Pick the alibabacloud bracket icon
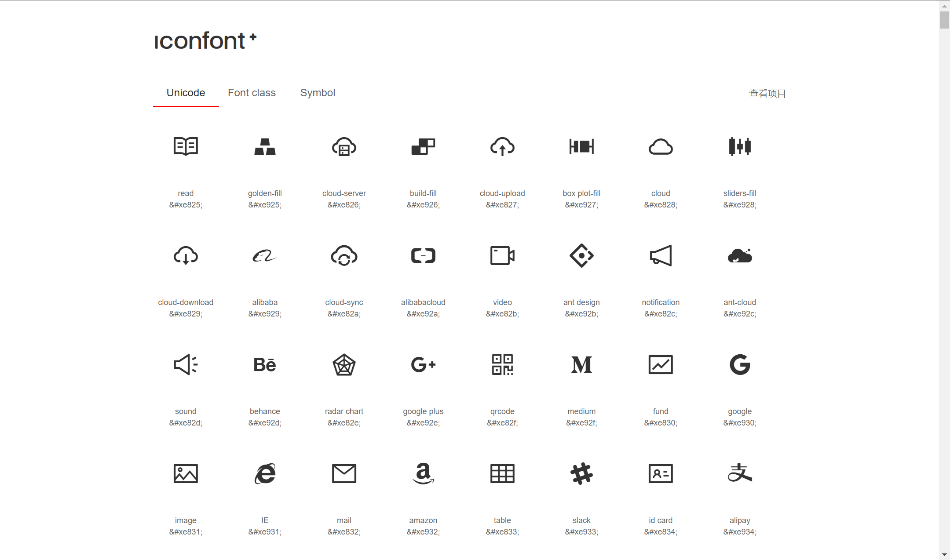 point(423,255)
